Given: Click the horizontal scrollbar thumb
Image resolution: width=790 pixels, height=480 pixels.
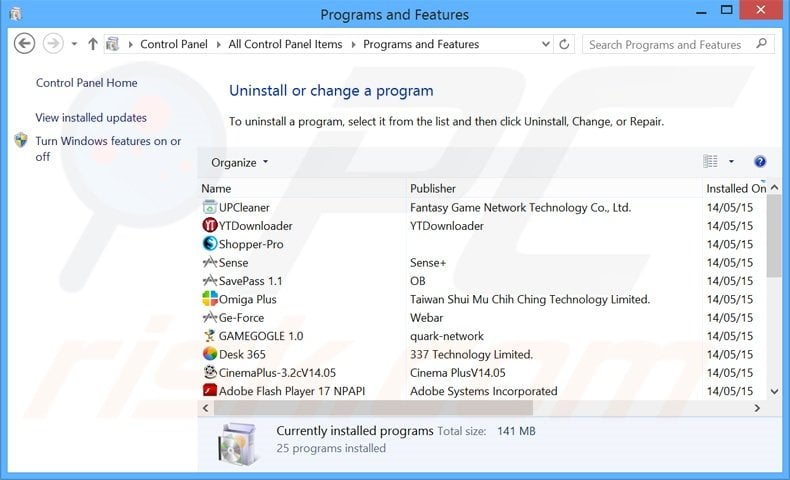Looking at the screenshot, I should (x=373, y=408).
